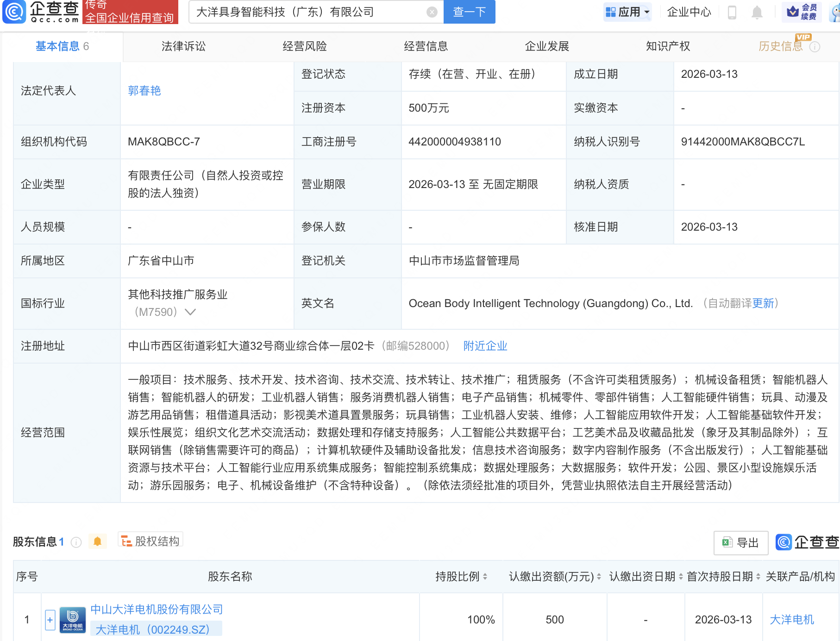Click the mobile phone icon in header
This screenshot has width=840, height=641.
click(732, 12)
